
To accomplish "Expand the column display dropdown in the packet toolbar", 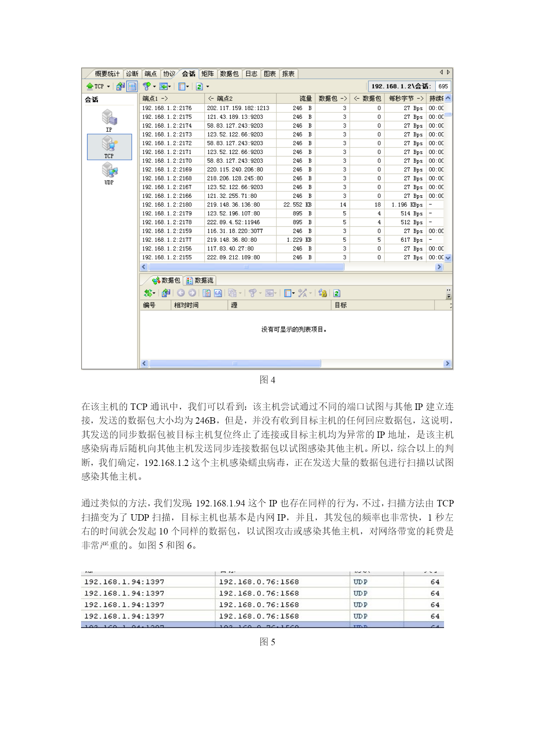I will tap(294, 294).
